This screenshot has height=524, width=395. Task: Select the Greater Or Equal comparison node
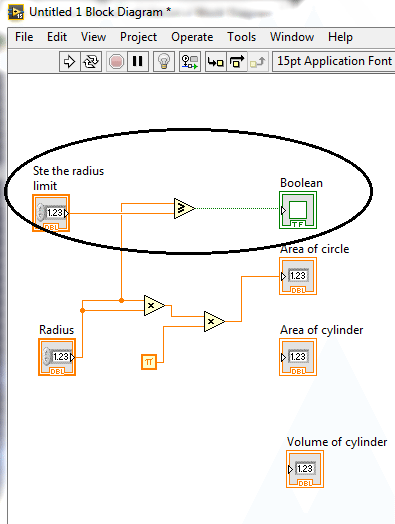click(184, 209)
